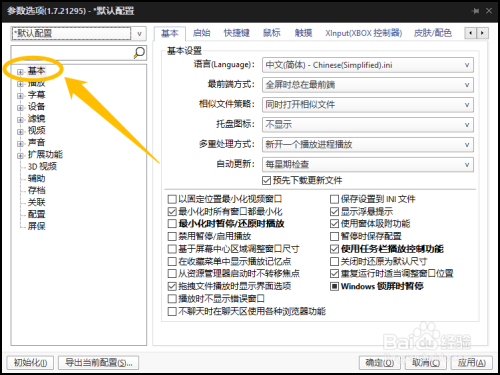
Task: Expand the 设备 tree node
Action: [20, 108]
